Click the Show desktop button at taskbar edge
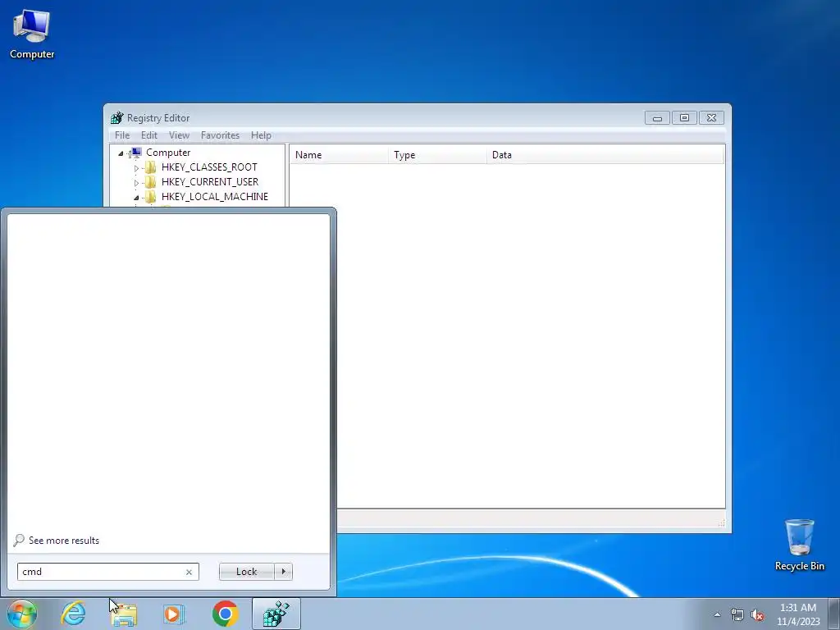 834,614
